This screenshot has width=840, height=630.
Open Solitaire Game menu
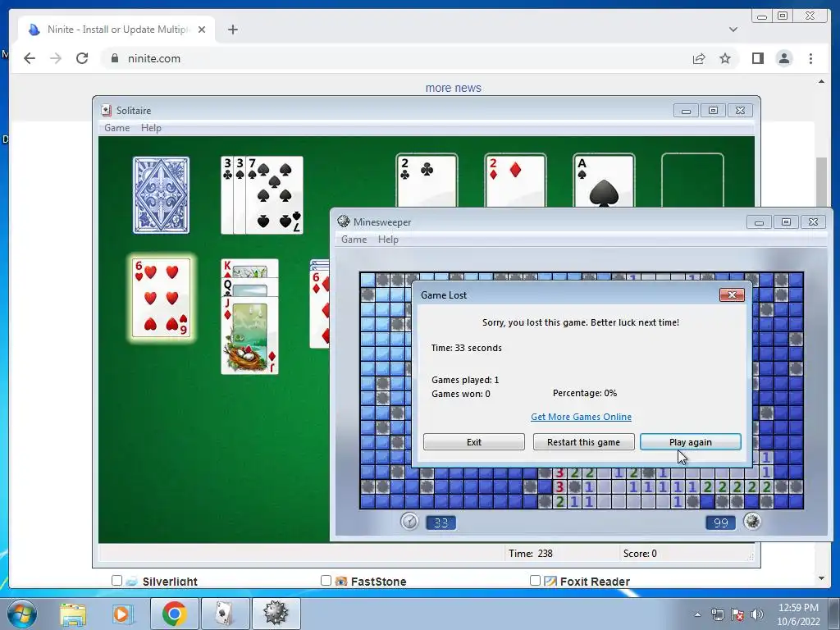coord(116,128)
